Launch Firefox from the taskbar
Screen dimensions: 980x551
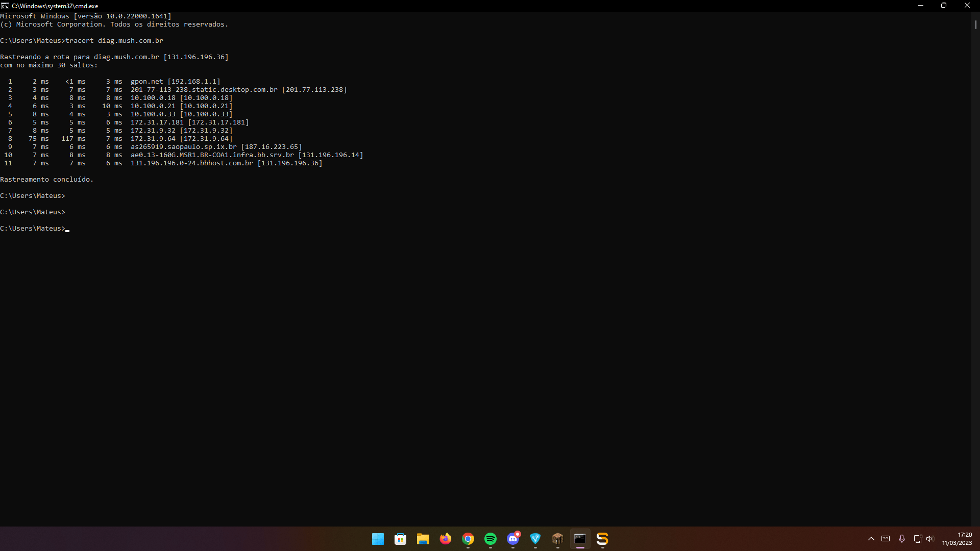[445, 539]
